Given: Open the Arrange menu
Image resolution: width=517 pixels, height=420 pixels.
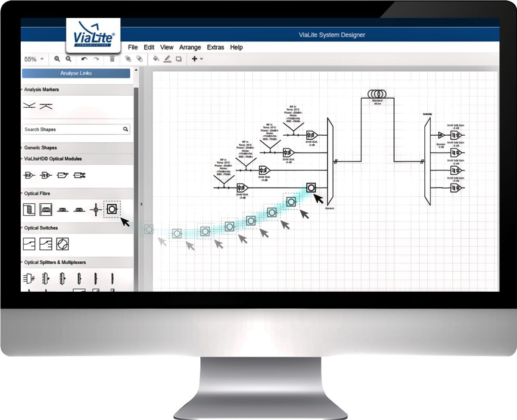Looking at the screenshot, I should click(190, 47).
